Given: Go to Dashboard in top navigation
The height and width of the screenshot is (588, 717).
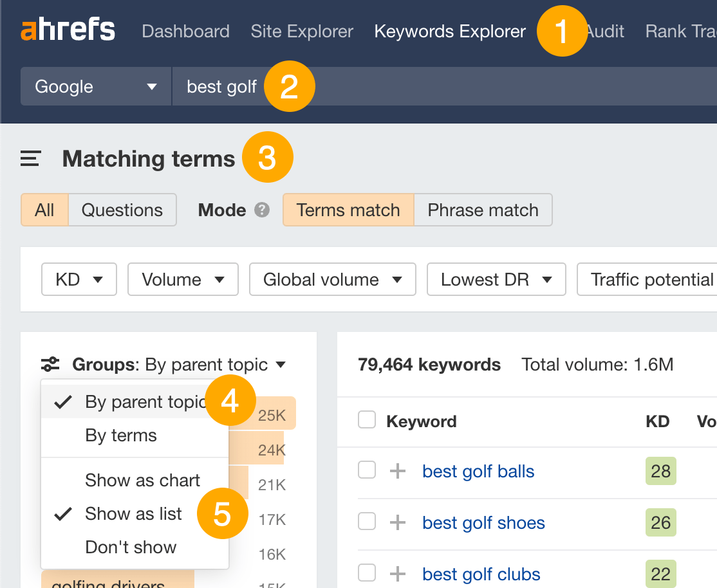Looking at the screenshot, I should (x=185, y=31).
